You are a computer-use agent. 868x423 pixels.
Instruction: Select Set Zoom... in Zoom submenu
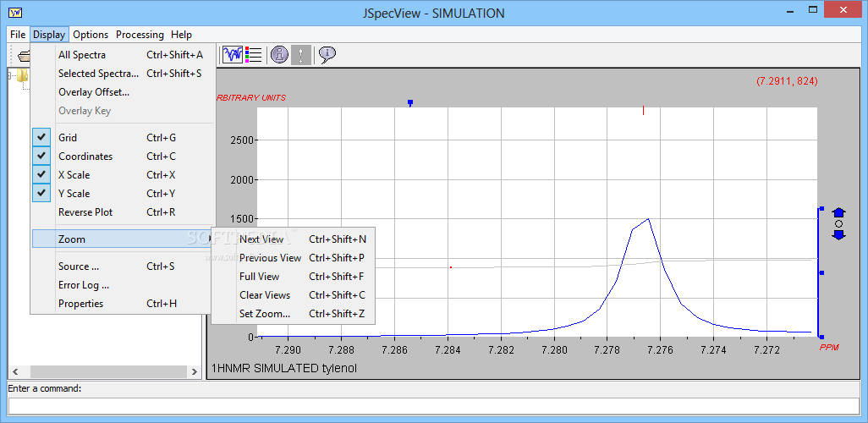294,313
